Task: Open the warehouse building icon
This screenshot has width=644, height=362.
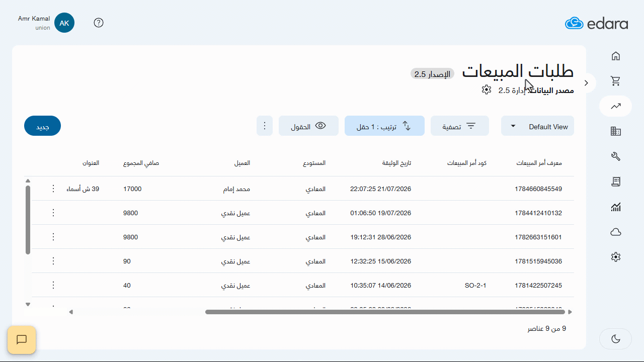Action: tap(616, 131)
